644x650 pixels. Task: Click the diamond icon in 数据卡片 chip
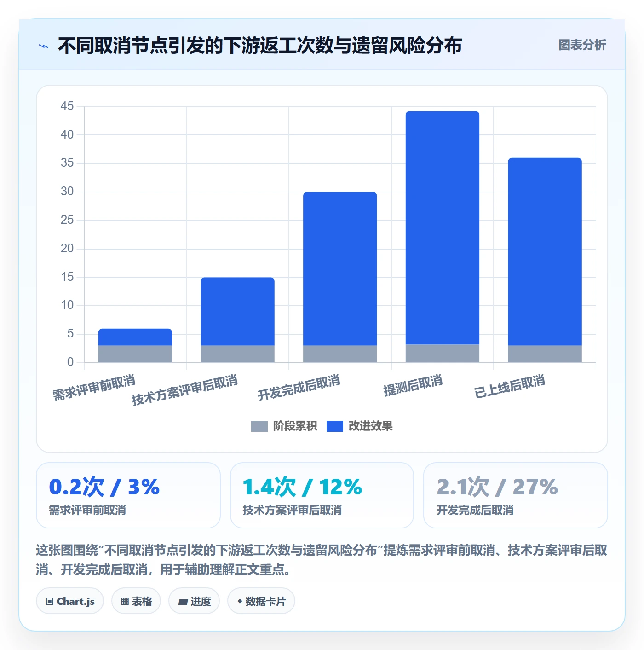[x=240, y=601]
